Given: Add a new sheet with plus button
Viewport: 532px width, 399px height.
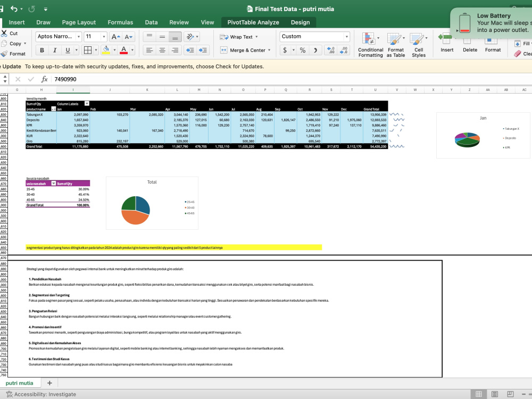Looking at the screenshot, I should tap(49, 383).
